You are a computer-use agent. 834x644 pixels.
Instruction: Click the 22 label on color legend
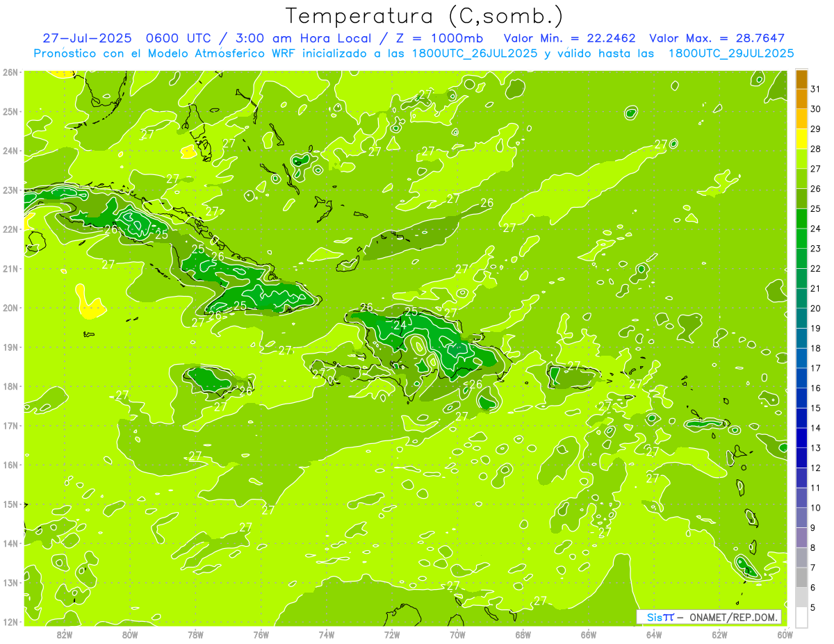pos(815,268)
